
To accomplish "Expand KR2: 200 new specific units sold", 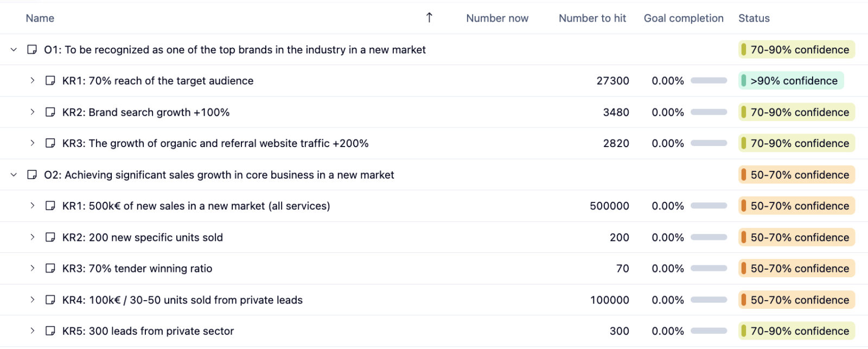I will pyautogui.click(x=33, y=237).
